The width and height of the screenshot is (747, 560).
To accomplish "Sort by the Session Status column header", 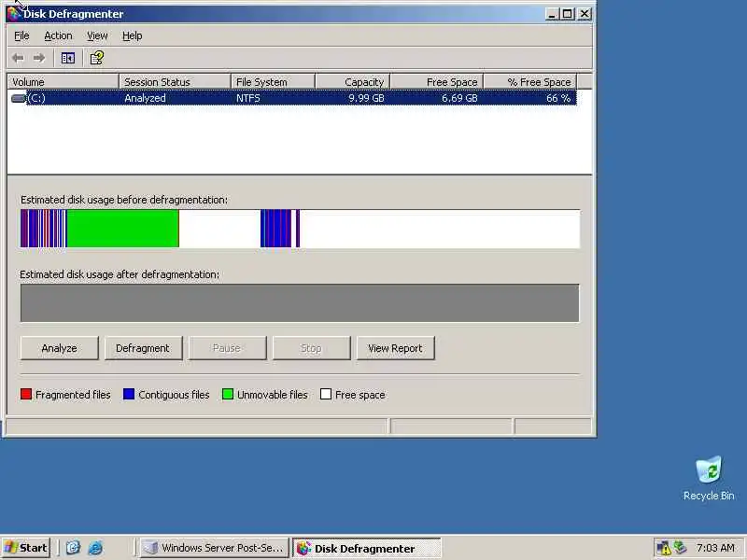I will (x=175, y=82).
